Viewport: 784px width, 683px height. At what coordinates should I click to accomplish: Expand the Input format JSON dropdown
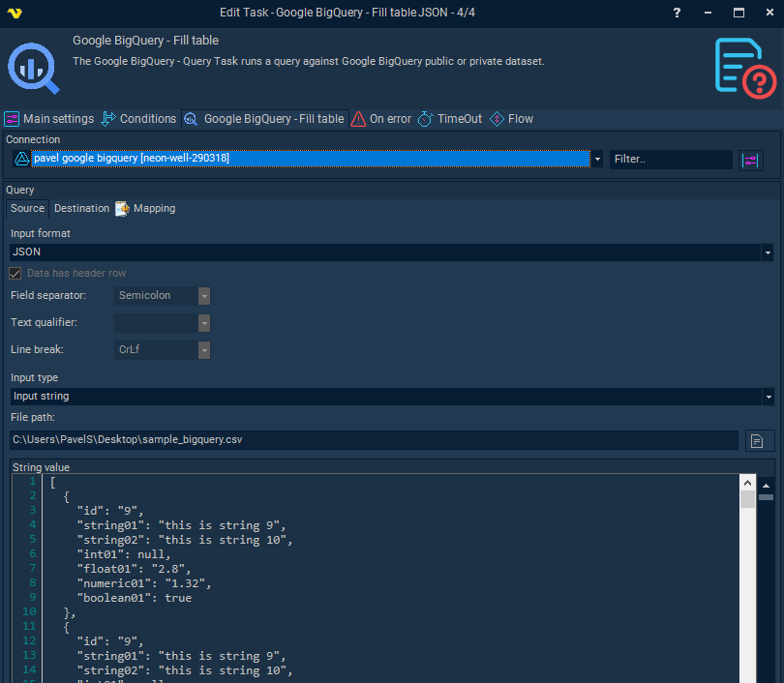click(x=768, y=252)
